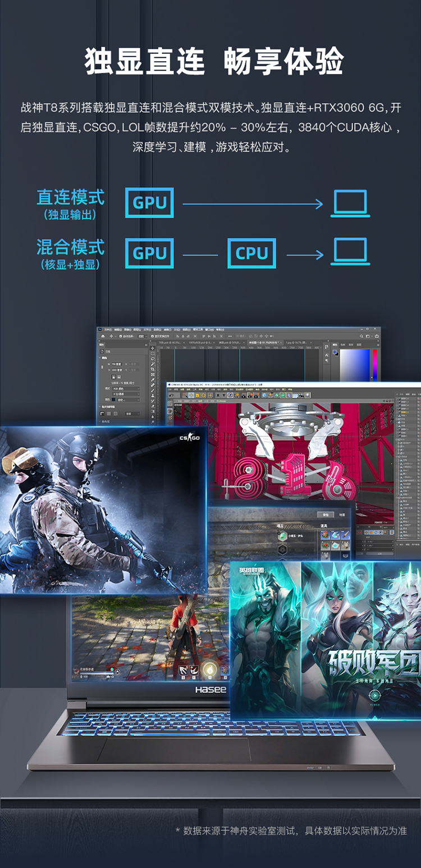Click the Camera object icon in Cinema 4D
The height and width of the screenshot is (868, 421).
(301, 396)
